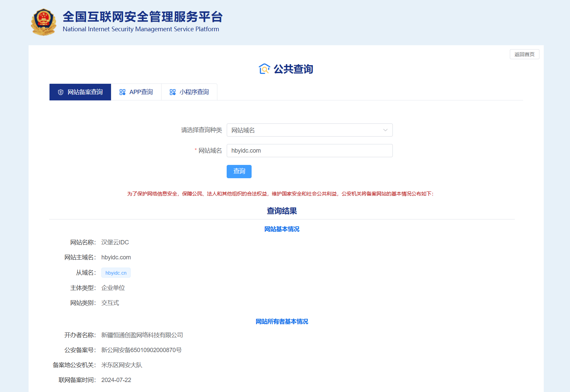
Task: Focus the 网站域名 input with hbyidc.com
Action: pos(309,151)
